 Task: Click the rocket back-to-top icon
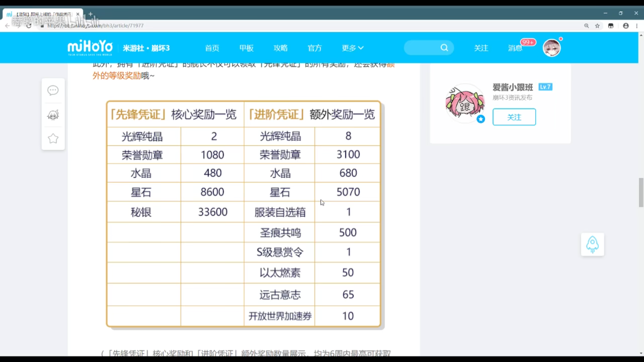[592, 244]
